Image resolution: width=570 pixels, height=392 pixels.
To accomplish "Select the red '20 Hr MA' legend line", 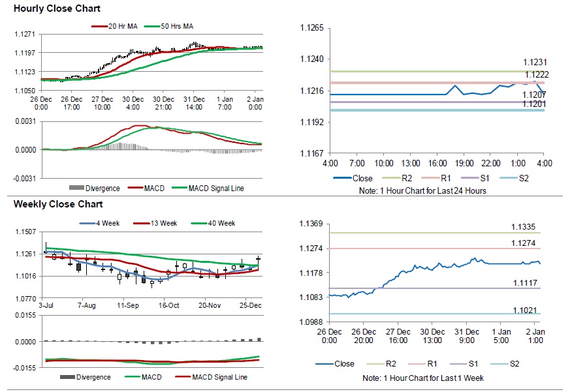I will click(x=100, y=27).
